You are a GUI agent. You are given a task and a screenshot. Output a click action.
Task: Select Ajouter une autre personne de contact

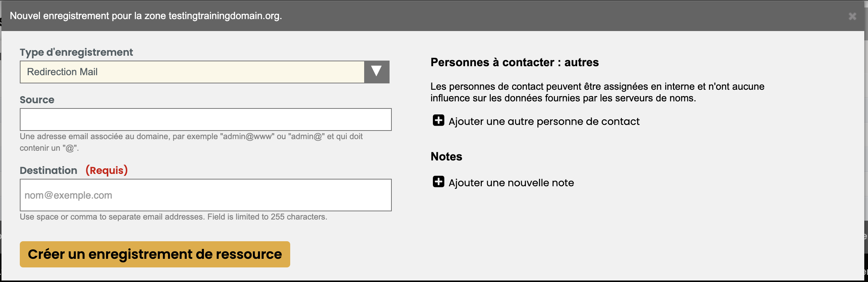coord(544,122)
